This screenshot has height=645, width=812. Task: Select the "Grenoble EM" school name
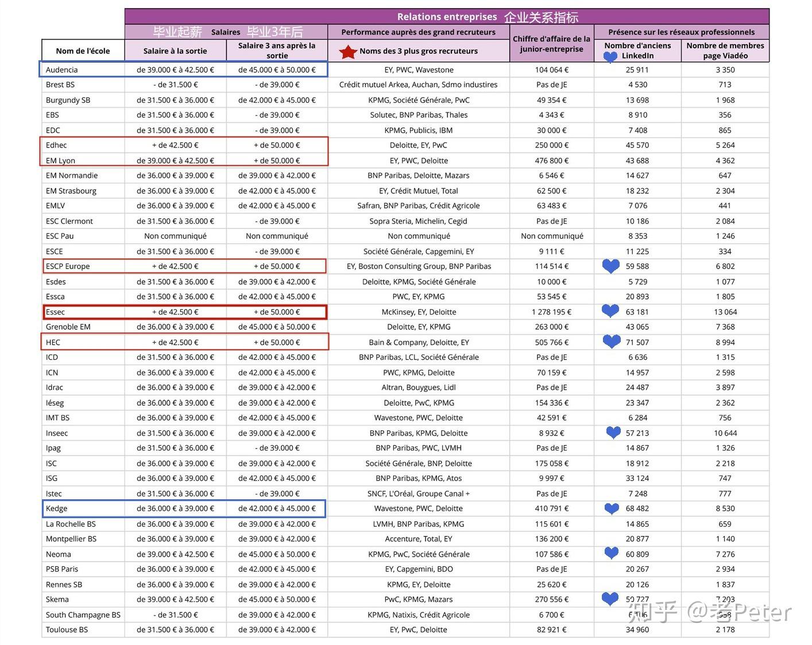[x=68, y=327]
